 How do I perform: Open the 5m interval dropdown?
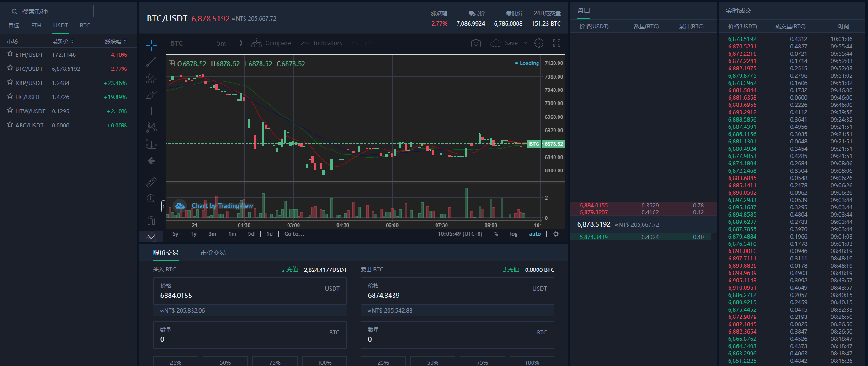click(221, 43)
